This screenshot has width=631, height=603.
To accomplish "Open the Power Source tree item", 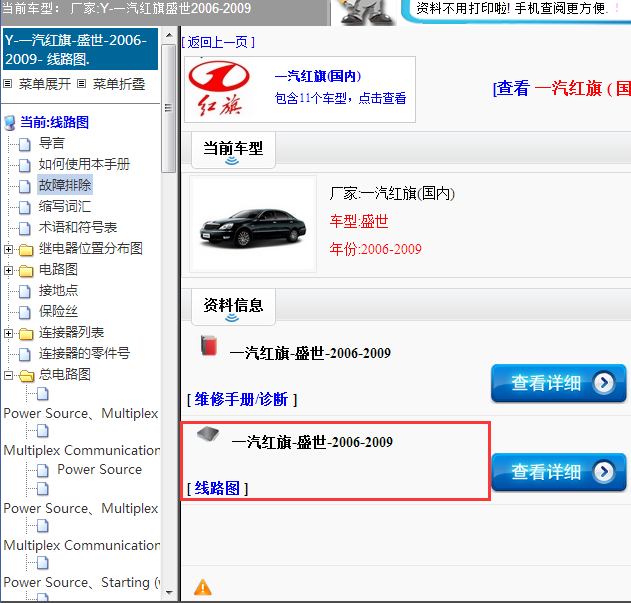I will [99, 469].
